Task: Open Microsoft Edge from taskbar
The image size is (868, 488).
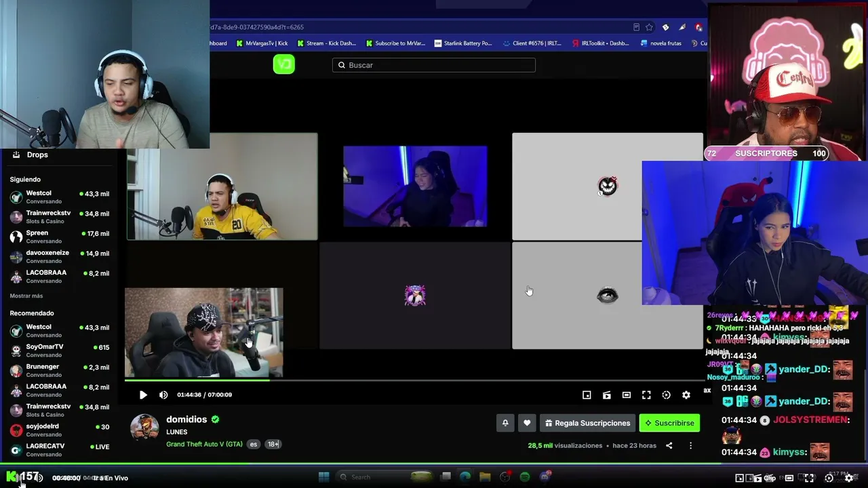Action: pyautogui.click(x=465, y=477)
